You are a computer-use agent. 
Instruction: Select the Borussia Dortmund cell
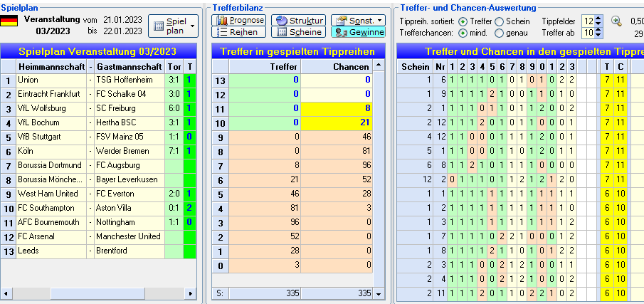[51, 165]
